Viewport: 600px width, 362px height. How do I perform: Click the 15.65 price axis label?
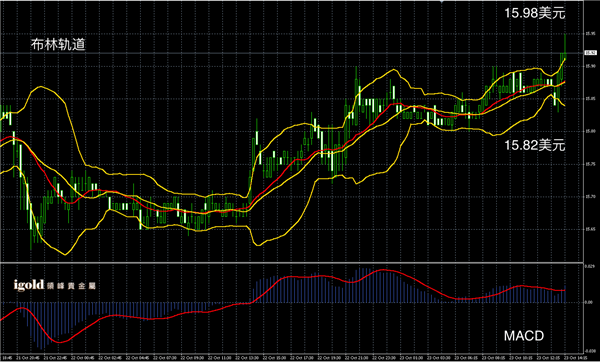click(x=589, y=229)
